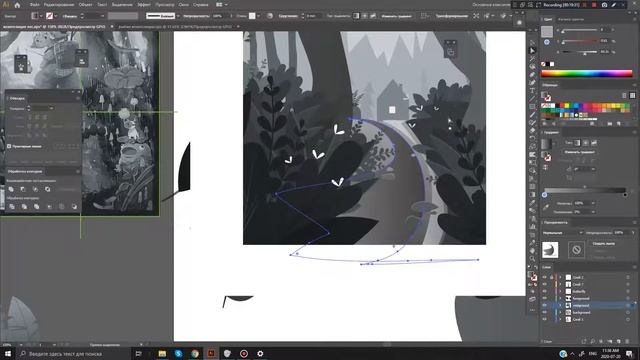Switch swatches to list view
Image resolution: width=640 pixels, height=360 pixels.
pyautogui.click(x=624, y=95)
